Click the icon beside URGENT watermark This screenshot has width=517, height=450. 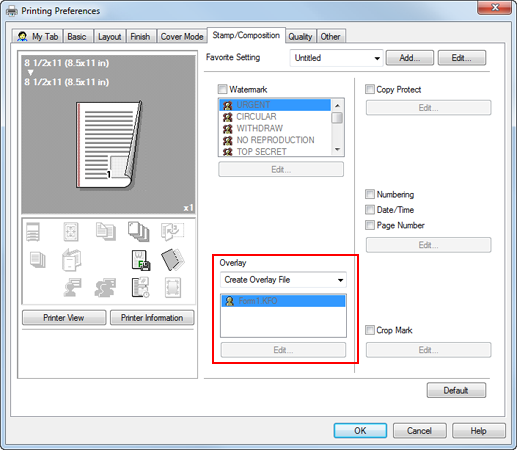click(228, 105)
